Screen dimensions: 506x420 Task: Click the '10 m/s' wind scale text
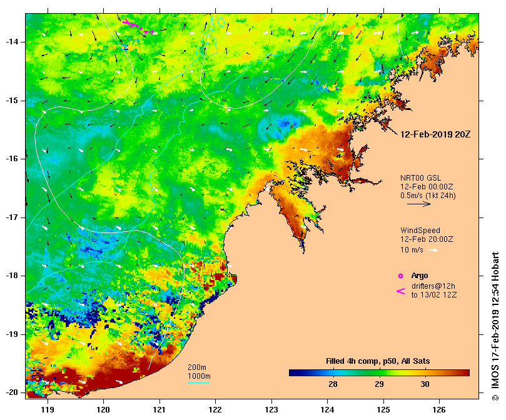pos(412,249)
